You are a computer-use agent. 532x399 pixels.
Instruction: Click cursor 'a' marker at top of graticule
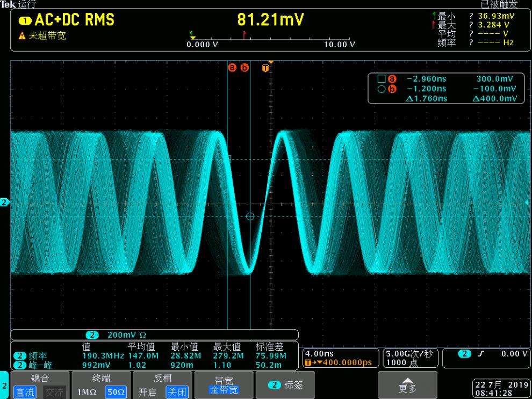[x=232, y=68]
